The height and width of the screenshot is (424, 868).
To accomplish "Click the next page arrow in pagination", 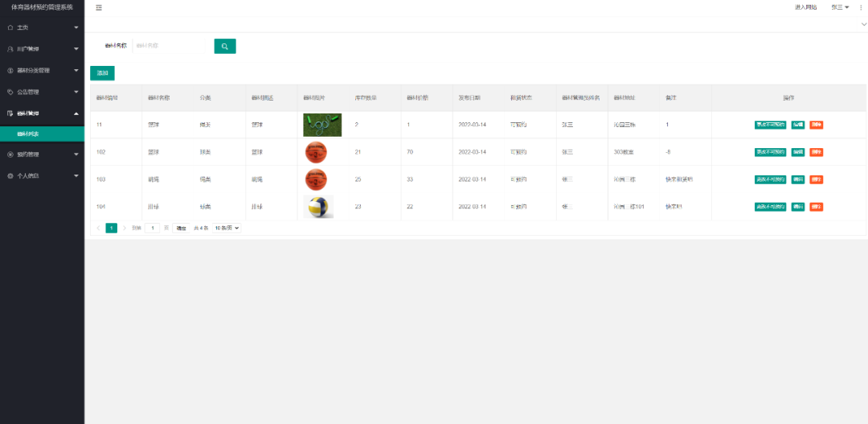I will tap(125, 228).
